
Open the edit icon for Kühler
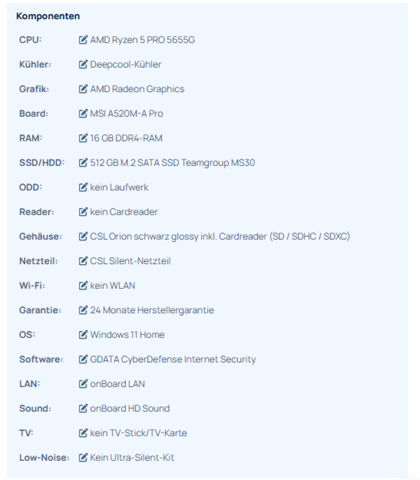point(83,64)
